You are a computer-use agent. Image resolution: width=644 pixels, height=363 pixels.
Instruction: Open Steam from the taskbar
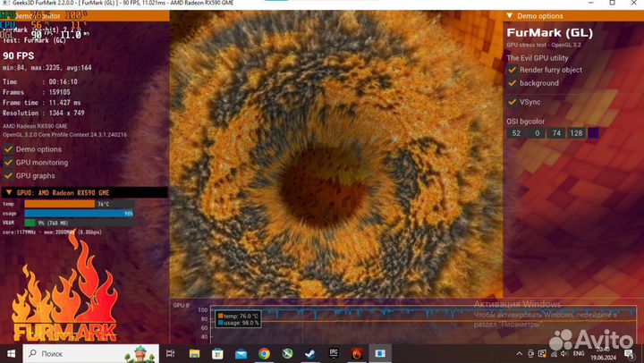click(310, 353)
